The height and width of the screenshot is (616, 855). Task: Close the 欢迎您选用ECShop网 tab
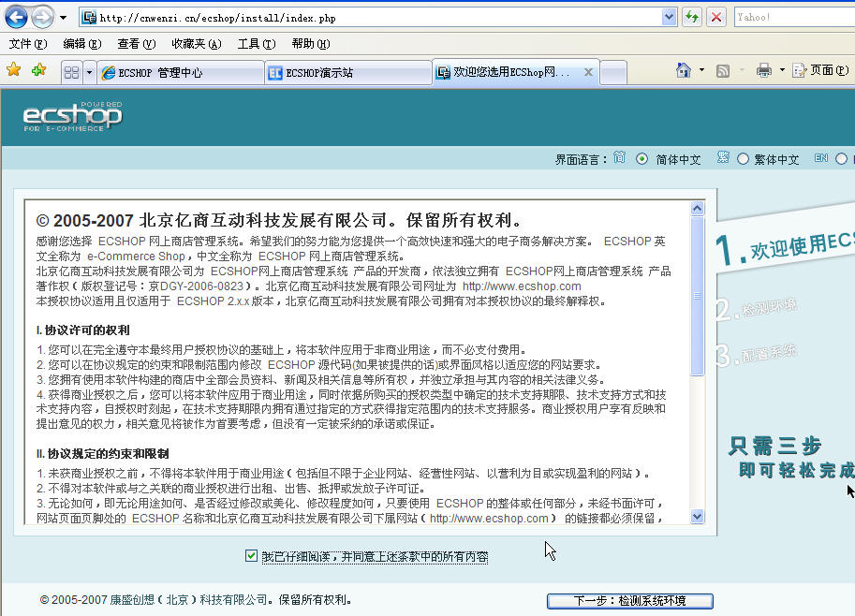(588, 72)
